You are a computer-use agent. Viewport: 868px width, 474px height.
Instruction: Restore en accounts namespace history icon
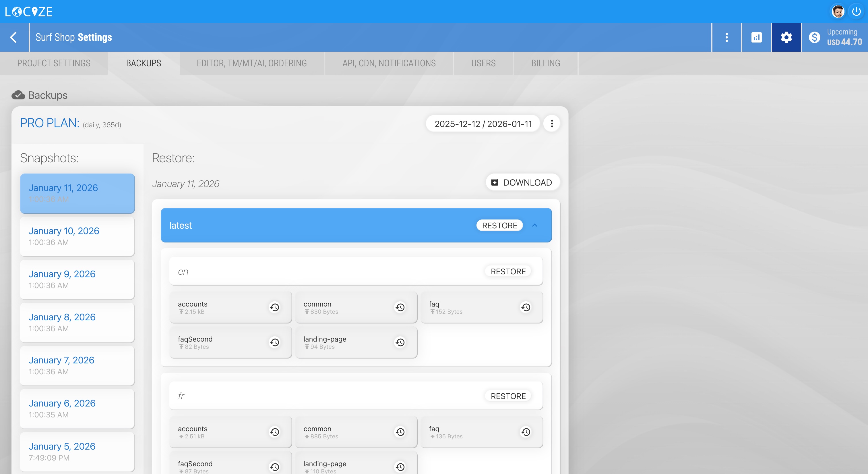click(275, 307)
